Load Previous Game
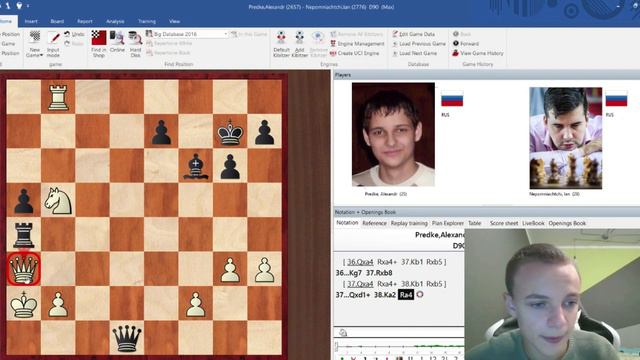This screenshot has width=640, height=360. [x=419, y=44]
